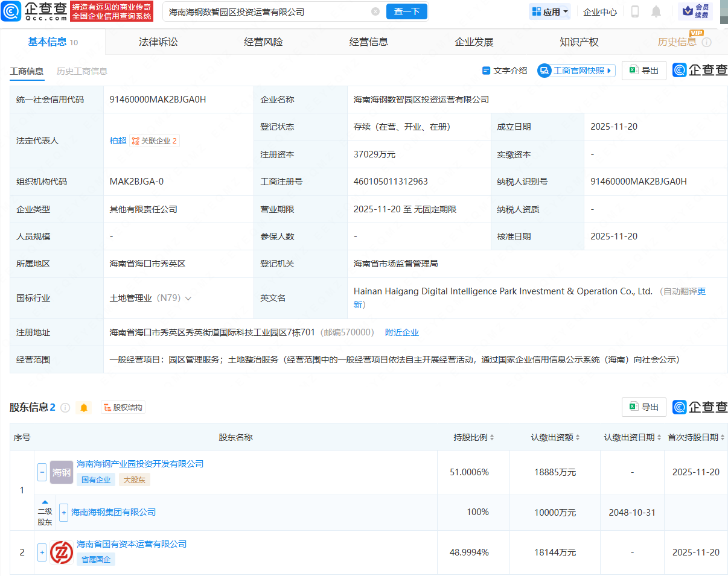Click the shareholder alert bell icon
The width and height of the screenshot is (728, 576).
point(84,408)
